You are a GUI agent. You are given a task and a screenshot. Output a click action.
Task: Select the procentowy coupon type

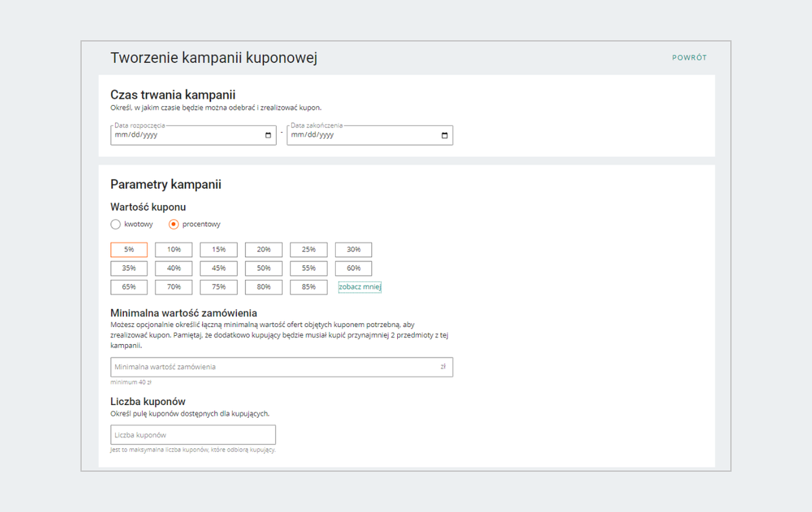(174, 224)
